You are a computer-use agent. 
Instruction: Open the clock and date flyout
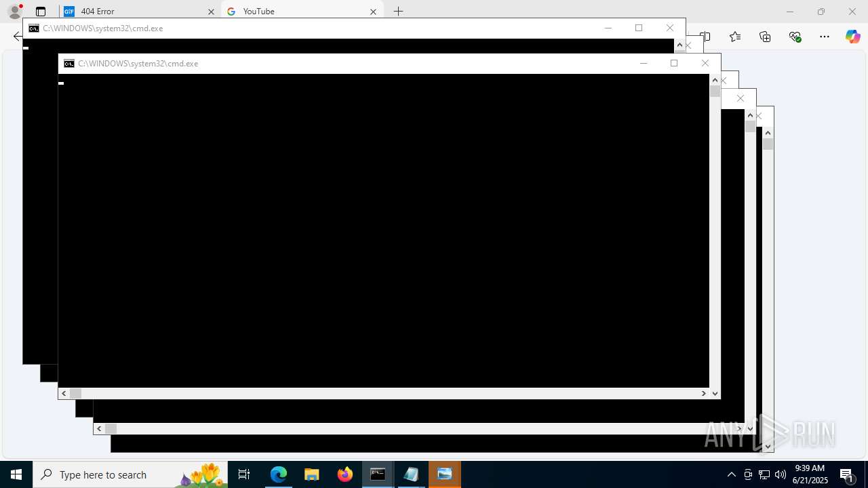(810, 474)
